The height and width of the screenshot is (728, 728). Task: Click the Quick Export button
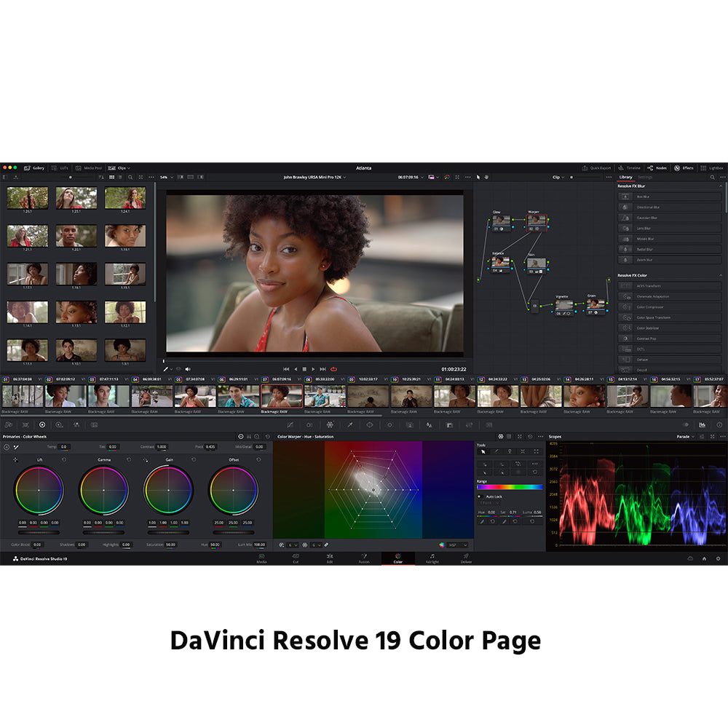coord(597,167)
